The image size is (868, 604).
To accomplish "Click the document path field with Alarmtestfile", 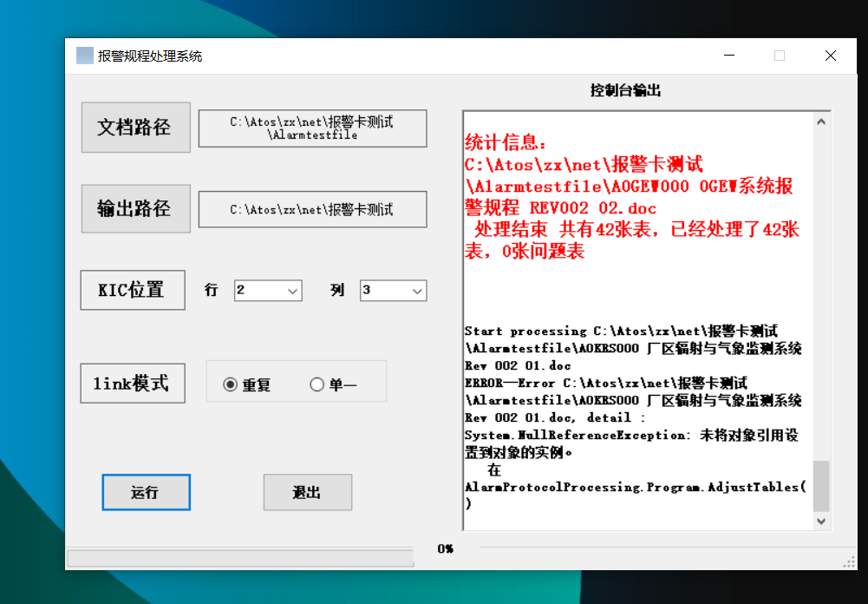I will click(x=312, y=128).
